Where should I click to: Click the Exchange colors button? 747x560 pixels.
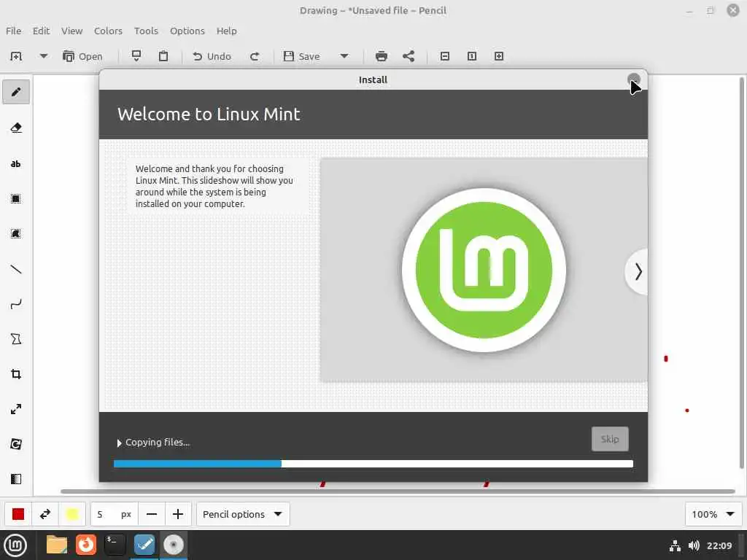point(45,514)
